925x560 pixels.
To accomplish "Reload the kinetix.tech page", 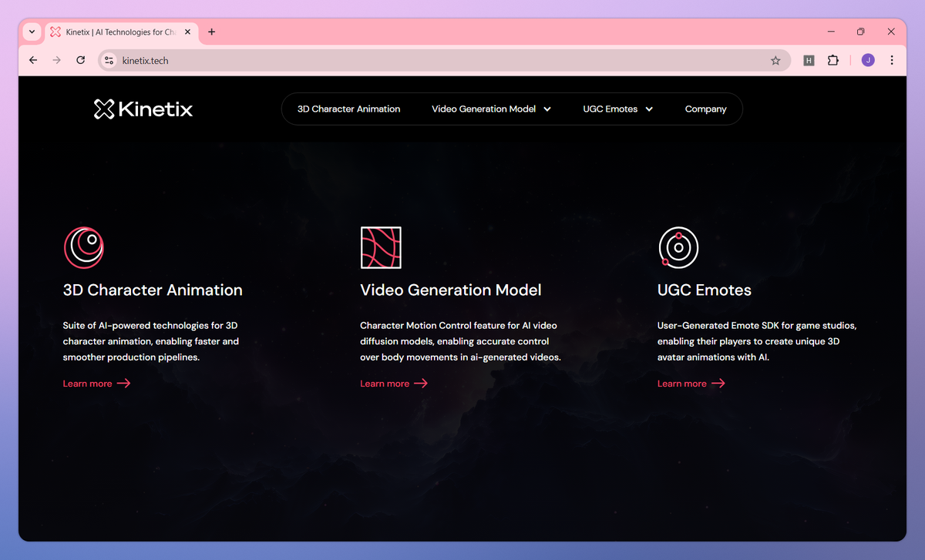I will pyautogui.click(x=80, y=60).
